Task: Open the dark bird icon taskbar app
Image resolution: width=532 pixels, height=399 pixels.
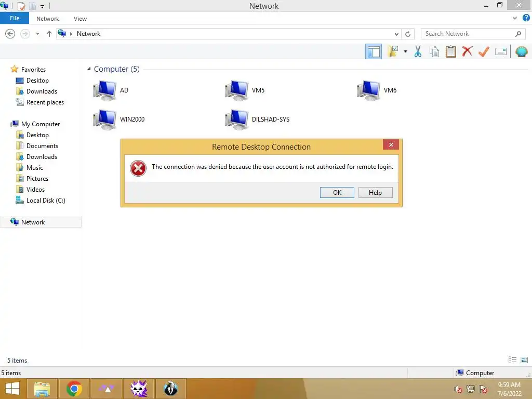Action: point(170,389)
